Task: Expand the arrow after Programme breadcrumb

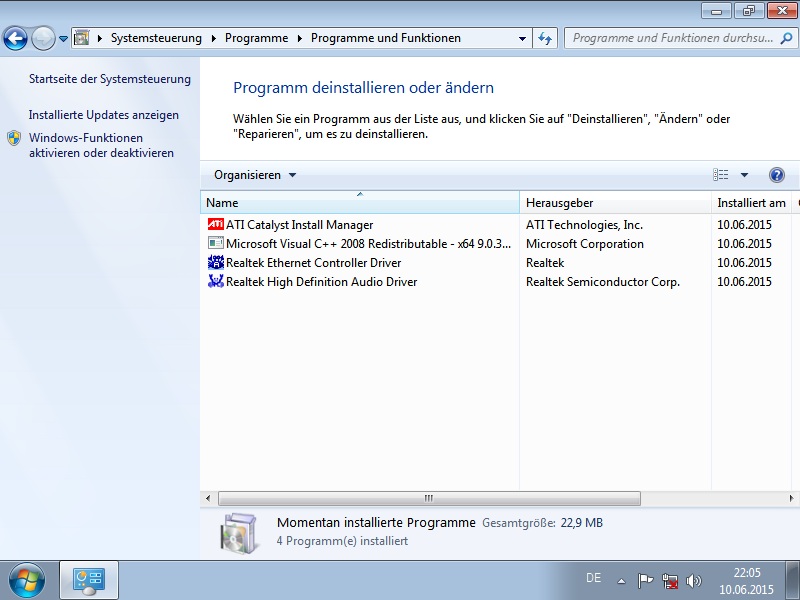Action: pyautogui.click(x=299, y=38)
